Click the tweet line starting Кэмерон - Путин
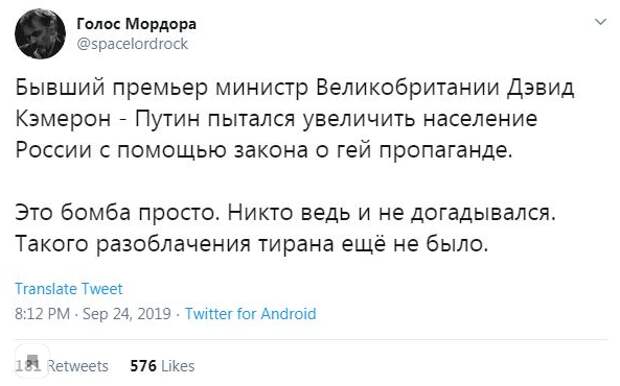This screenshot has width=620, height=386. pyautogui.click(x=276, y=119)
